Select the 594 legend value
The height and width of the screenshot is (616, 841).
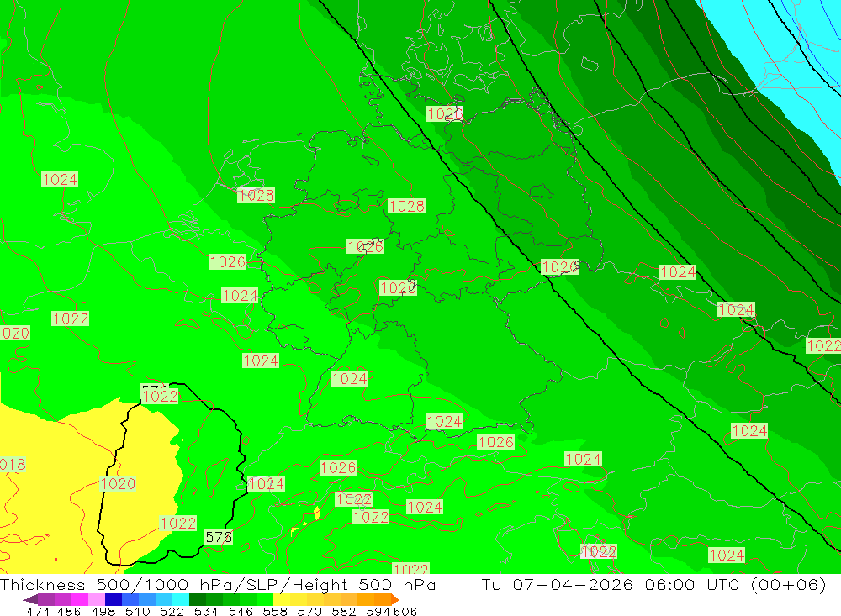(x=378, y=612)
